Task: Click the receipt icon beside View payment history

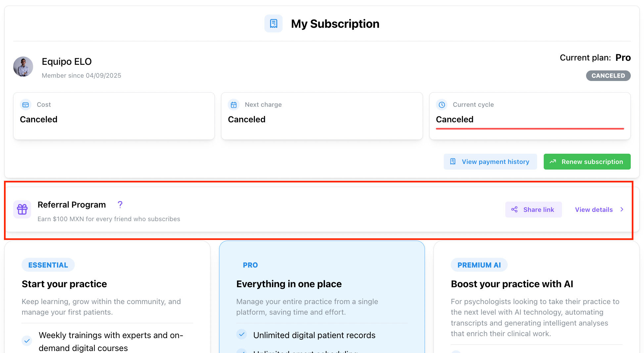Action: click(453, 162)
